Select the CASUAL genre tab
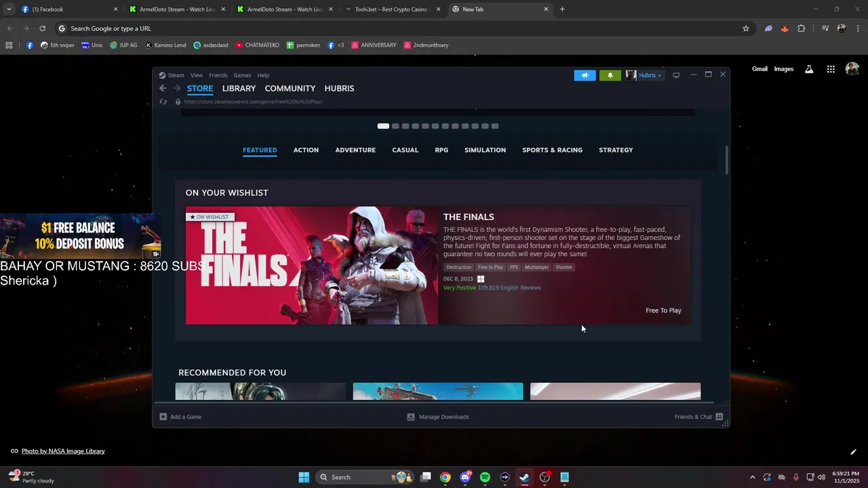The width and height of the screenshot is (868, 488). click(x=405, y=150)
